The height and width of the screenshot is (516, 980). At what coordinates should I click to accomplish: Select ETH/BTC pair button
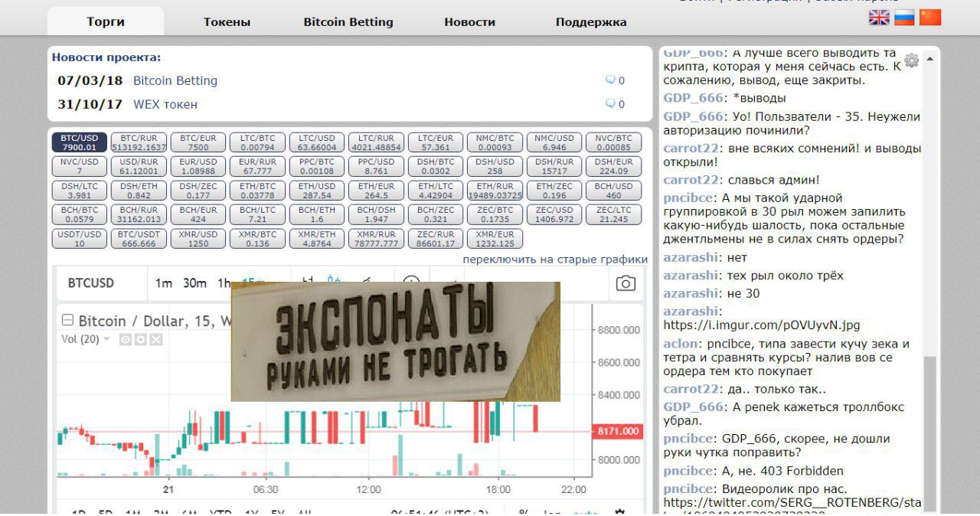click(257, 190)
